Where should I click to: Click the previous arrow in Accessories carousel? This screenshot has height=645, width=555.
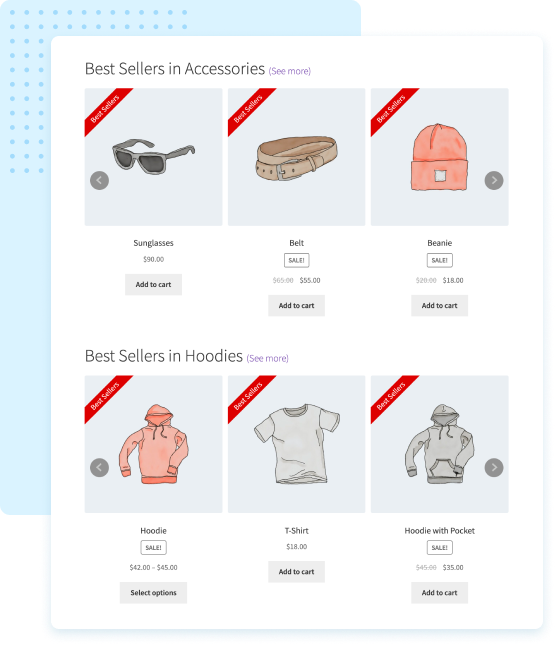pos(99,180)
